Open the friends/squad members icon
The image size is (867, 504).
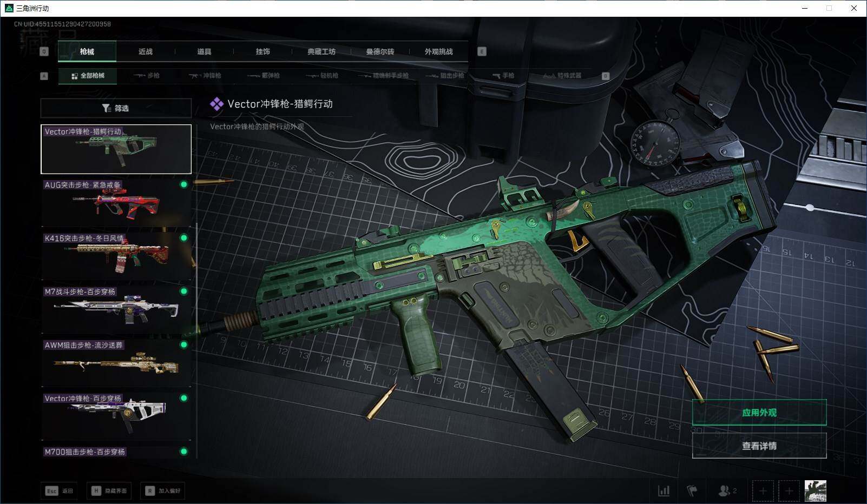pos(727,490)
